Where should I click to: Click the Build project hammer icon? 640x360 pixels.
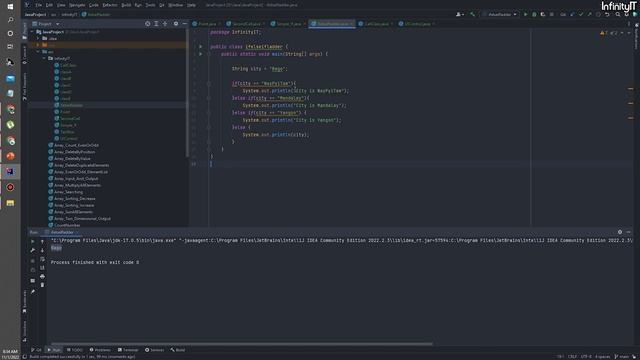(472, 14)
